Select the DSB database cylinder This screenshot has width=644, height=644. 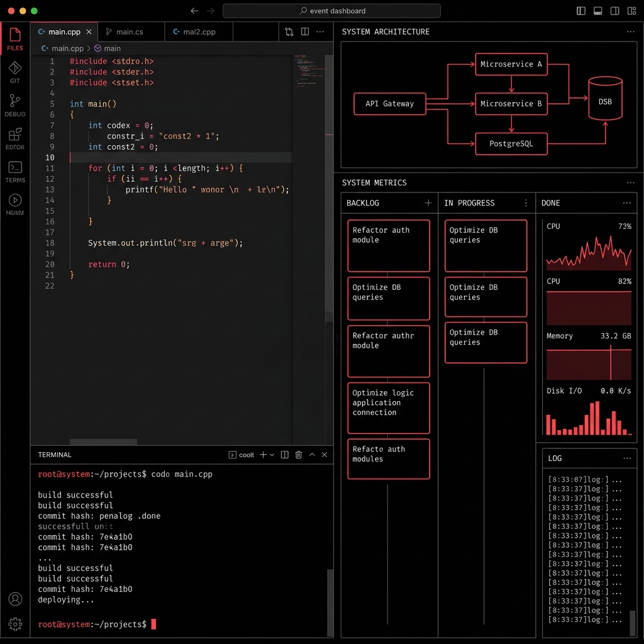[x=605, y=98]
